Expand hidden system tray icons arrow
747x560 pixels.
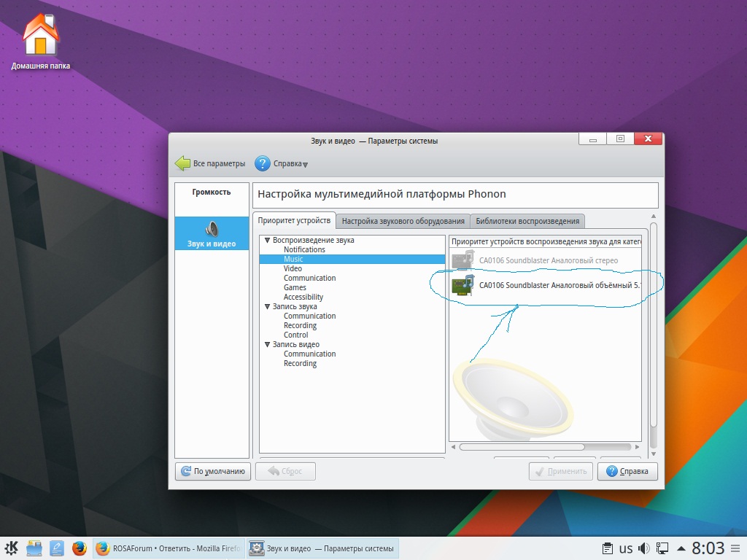[681, 548]
